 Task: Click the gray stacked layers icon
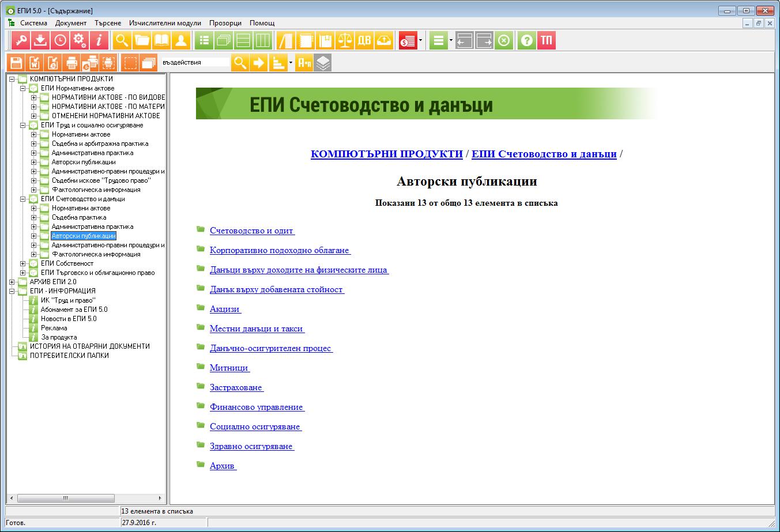323,62
